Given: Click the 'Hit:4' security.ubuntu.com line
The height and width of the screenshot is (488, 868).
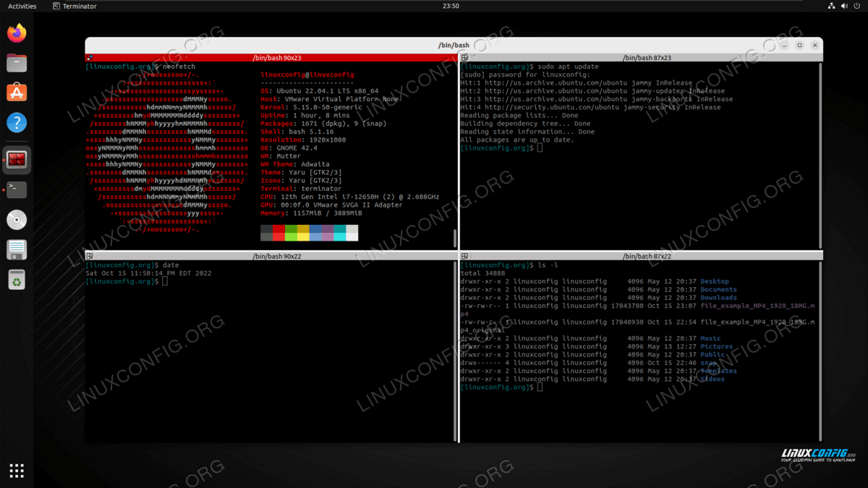Looking at the screenshot, I should point(590,107).
